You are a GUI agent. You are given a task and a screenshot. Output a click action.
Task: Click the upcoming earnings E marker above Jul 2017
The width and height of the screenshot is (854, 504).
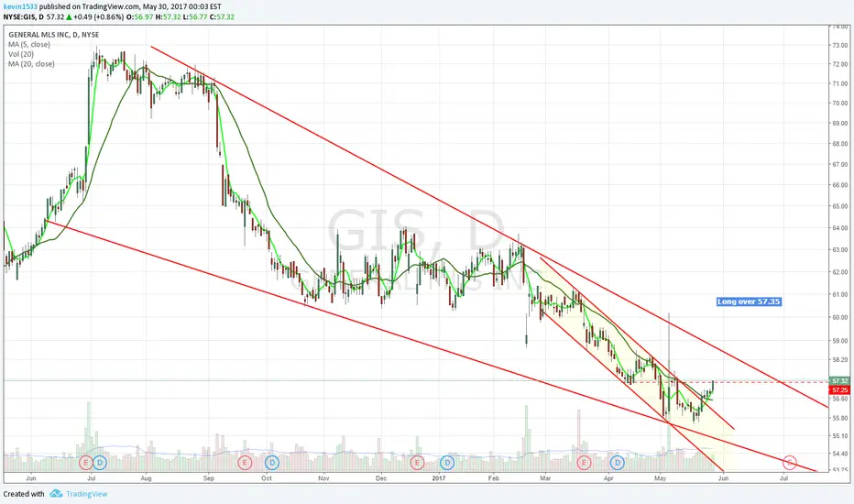point(789,463)
